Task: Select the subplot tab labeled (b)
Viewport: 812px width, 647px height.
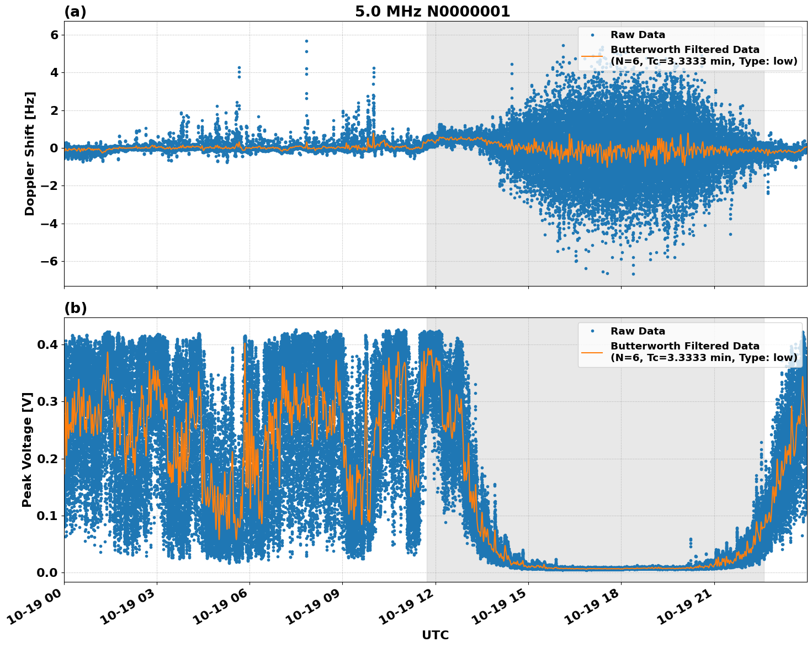Action: pos(75,307)
